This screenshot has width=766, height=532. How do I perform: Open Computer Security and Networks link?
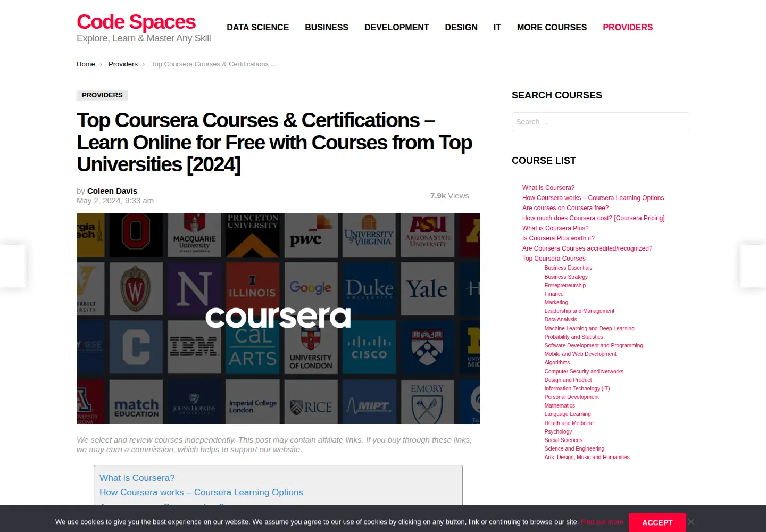(584, 371)
